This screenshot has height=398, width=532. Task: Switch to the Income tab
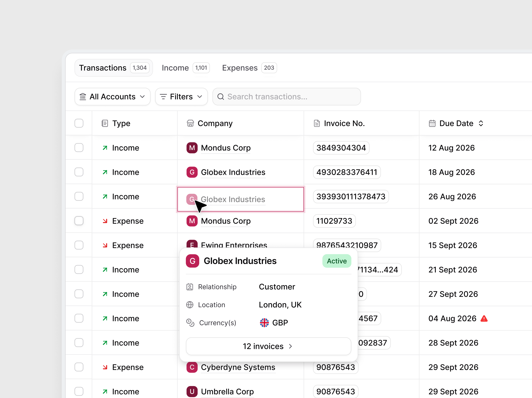[186, 68]
